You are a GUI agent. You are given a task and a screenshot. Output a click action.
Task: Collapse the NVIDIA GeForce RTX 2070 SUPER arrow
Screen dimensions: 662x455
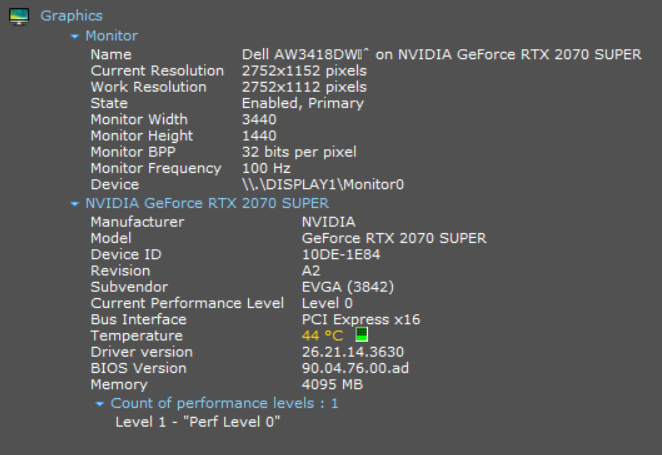(74, 204)
